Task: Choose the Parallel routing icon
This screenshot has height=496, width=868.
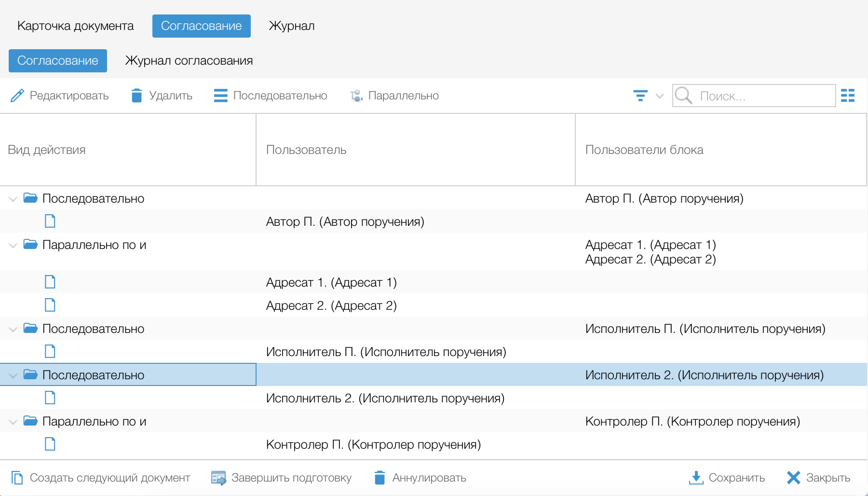Action: (x=356, y=96)
